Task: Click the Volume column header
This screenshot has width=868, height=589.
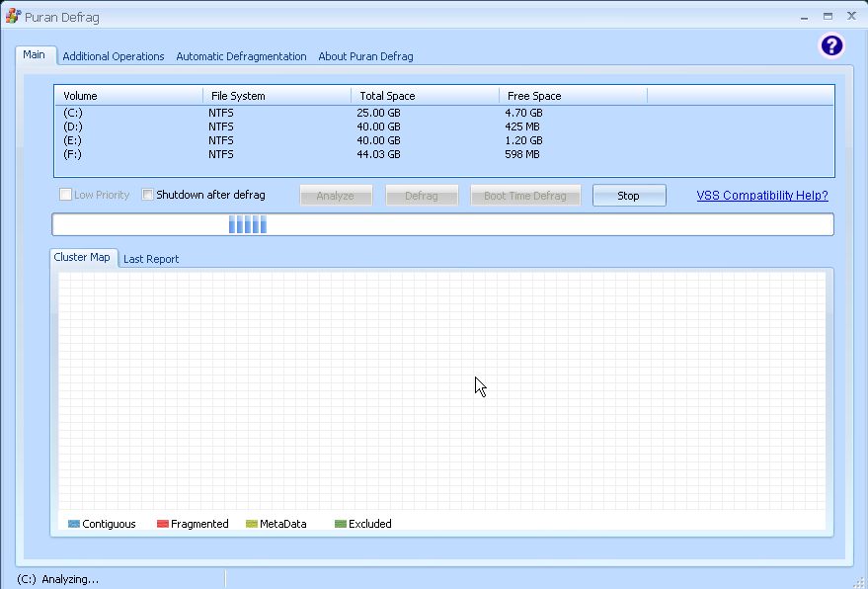Action: (x=128, y=96)
